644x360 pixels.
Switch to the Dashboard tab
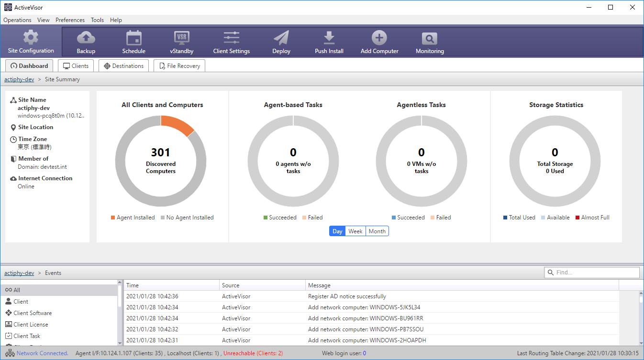pos(29,66)
